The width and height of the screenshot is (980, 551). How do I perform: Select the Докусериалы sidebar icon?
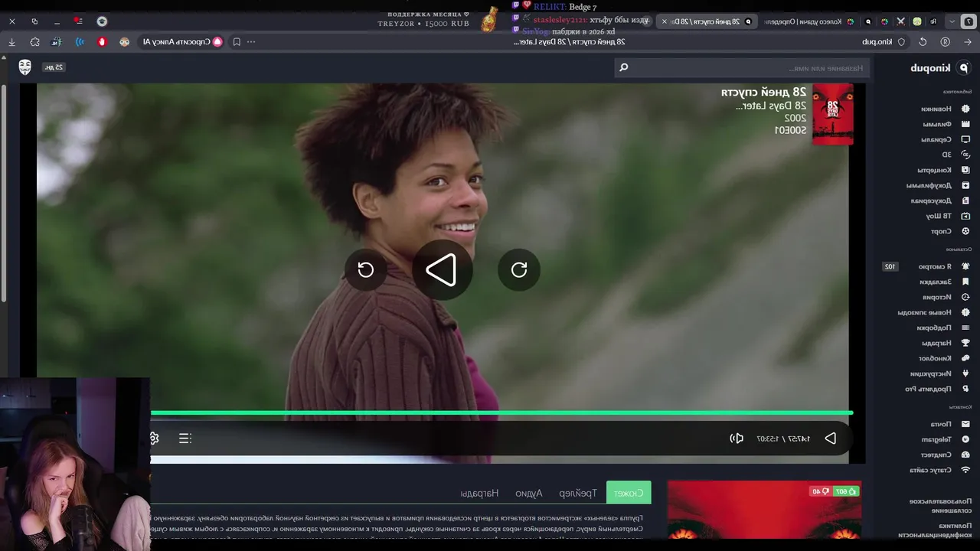coord(965,201)
